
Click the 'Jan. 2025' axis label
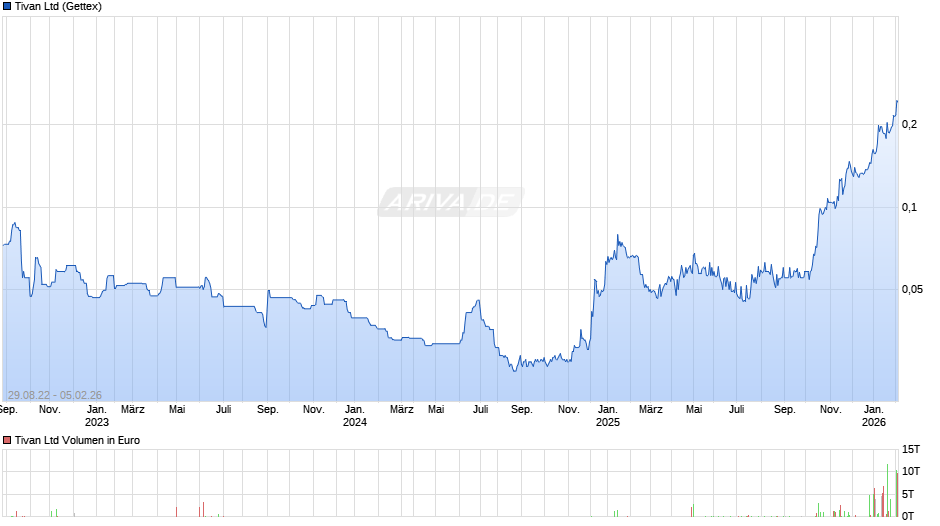607,416
